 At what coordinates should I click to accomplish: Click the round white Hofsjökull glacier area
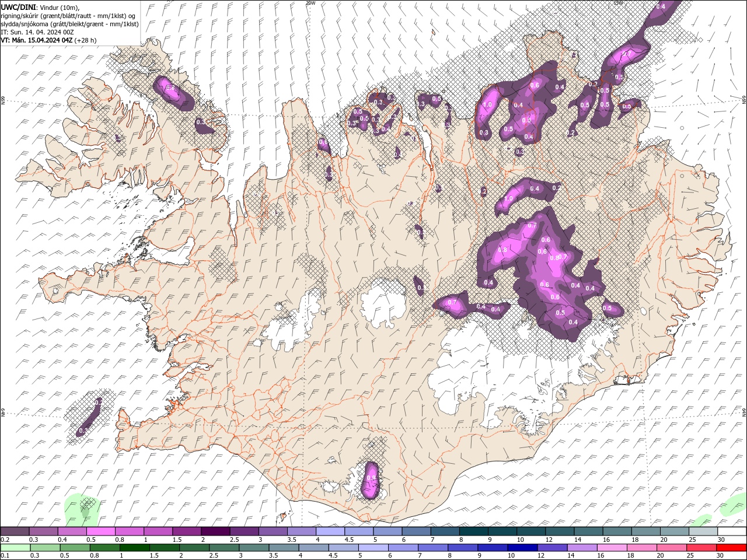pos(383,302)
